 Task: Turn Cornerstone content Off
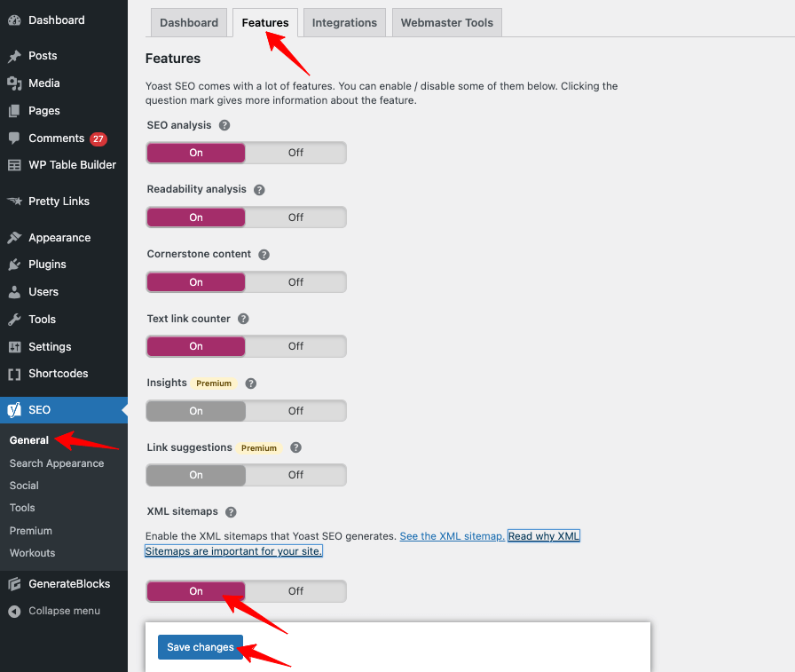295,282
